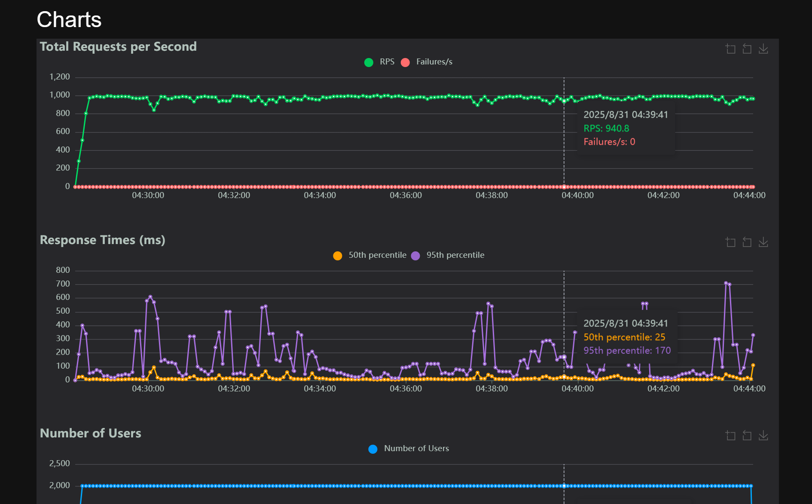Activate area zoom in Response Times chart
Image resolution: width=812 pixels, height=504 pixels.
click(x=730, y=242)
